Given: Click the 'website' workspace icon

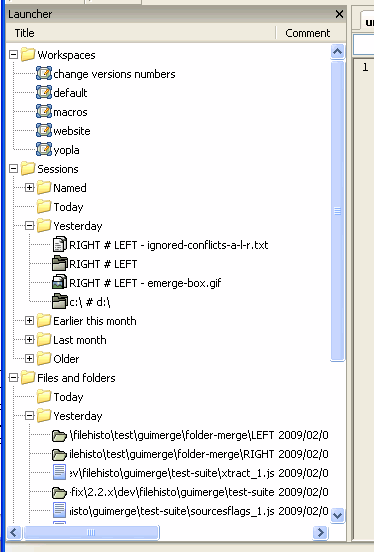Looking at the screenshot, I should pos(44,131).
